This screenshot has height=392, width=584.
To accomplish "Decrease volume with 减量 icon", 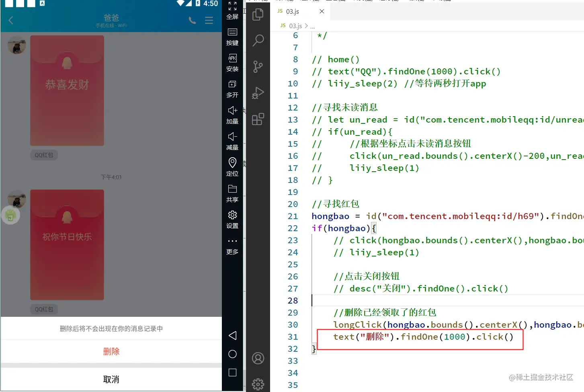I will pos(232,142).
